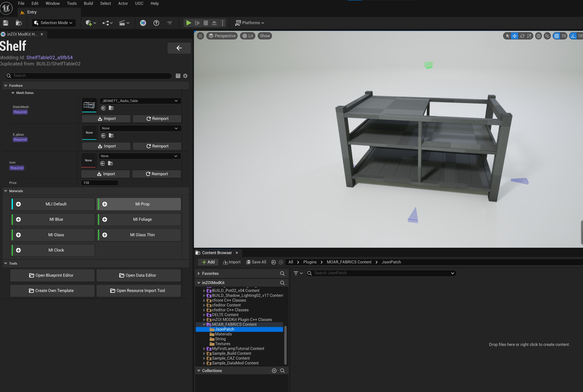Start Play in editor
Image resolution: width=583 pixels, height=392 pixels.
click(x=189, y=23)
